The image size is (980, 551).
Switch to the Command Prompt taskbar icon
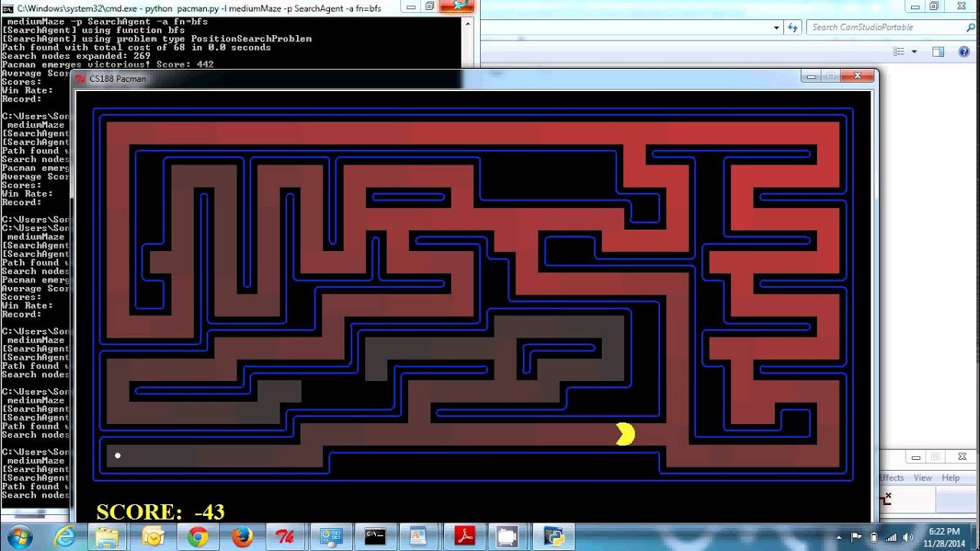point(375,536)
